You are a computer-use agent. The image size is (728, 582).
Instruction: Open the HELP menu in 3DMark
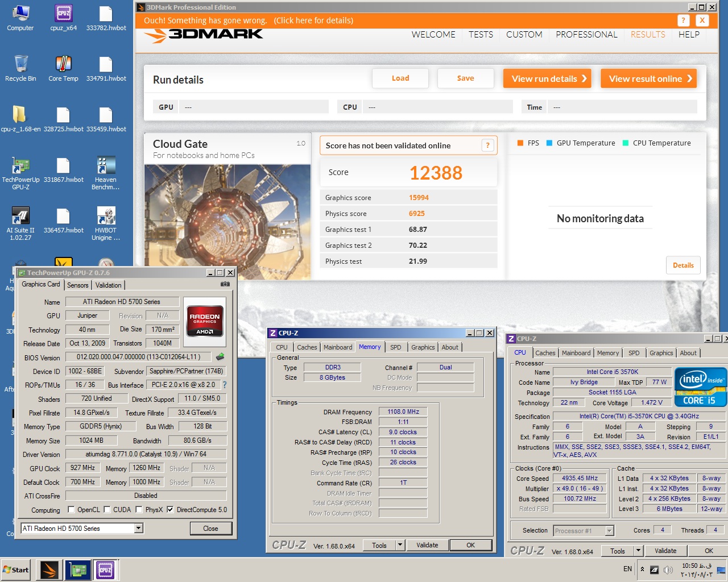(x=689, y=35)
